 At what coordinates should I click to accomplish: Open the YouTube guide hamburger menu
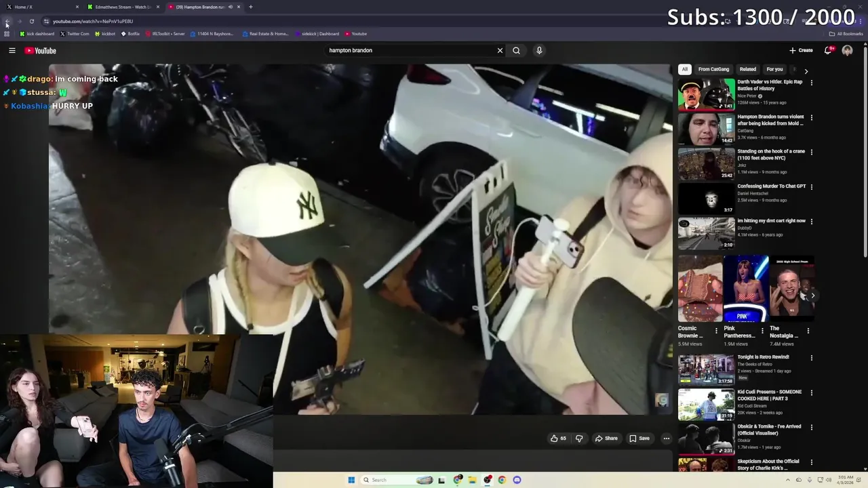click(12, 50)
